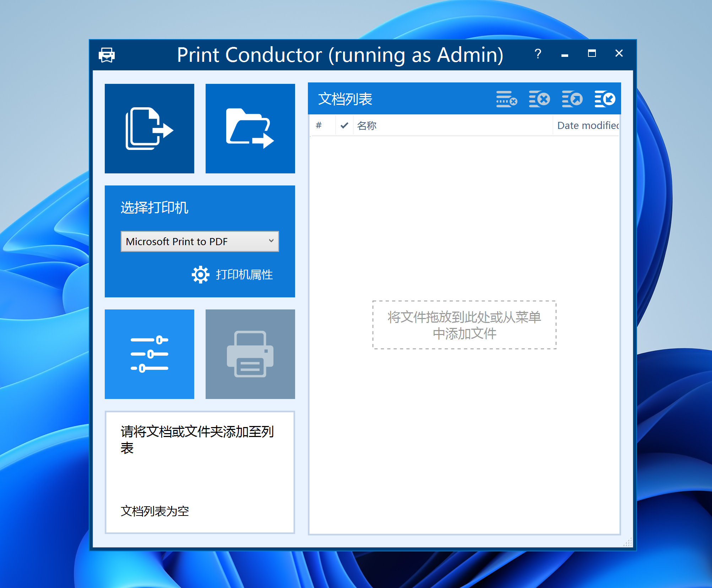This screenshot has height=588, width=712.
Task: Open the help question mark button
Action: [x=538, y=54]
